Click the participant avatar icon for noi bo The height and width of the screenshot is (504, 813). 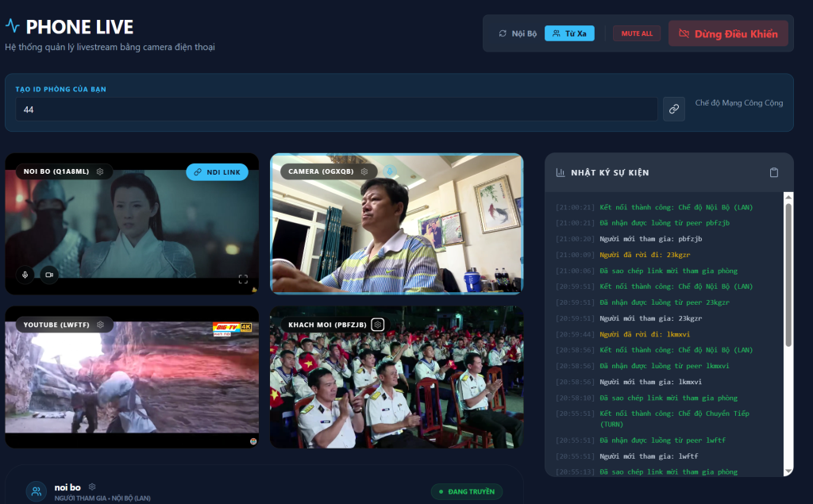[x=37, y=491]
